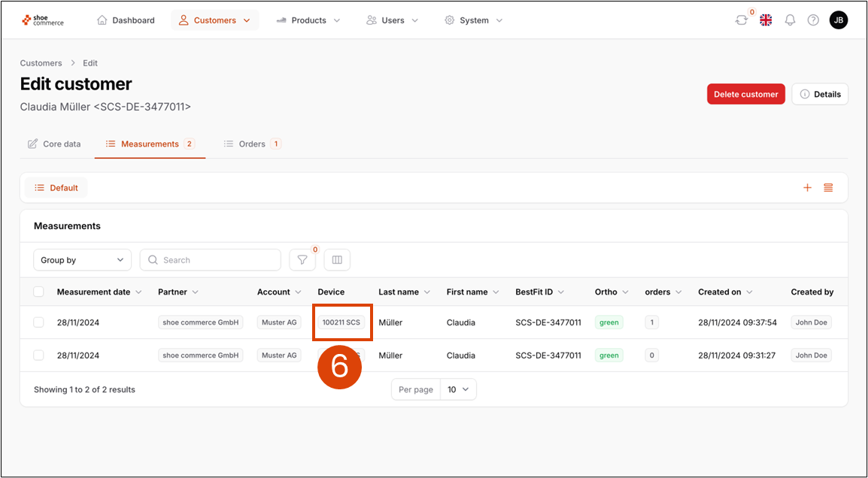Open the JB user avatar menu
The width and height of the screenshot is (868, 478).
[838, 20]
